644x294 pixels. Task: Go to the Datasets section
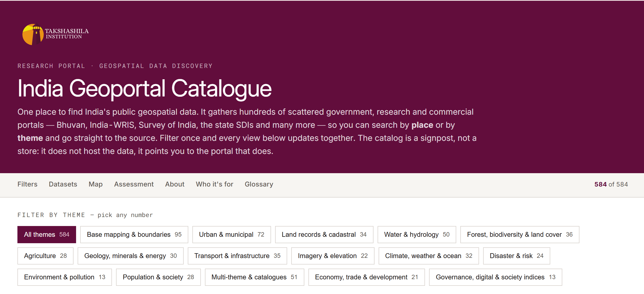coord(63,184)
